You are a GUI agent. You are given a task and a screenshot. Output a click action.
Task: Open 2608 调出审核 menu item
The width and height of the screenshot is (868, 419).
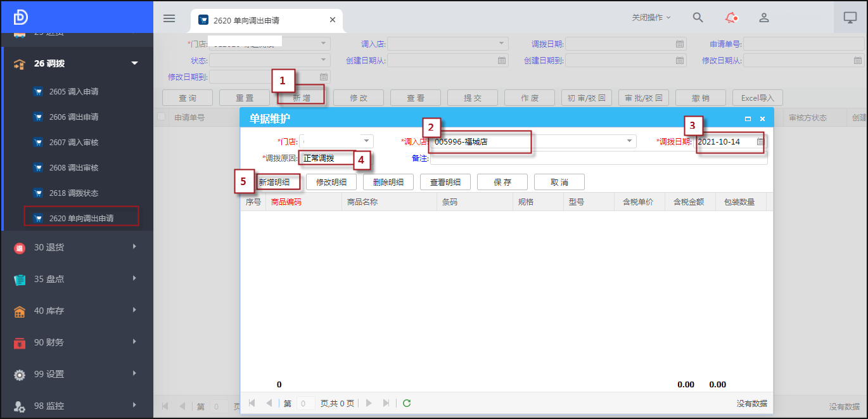73,167
